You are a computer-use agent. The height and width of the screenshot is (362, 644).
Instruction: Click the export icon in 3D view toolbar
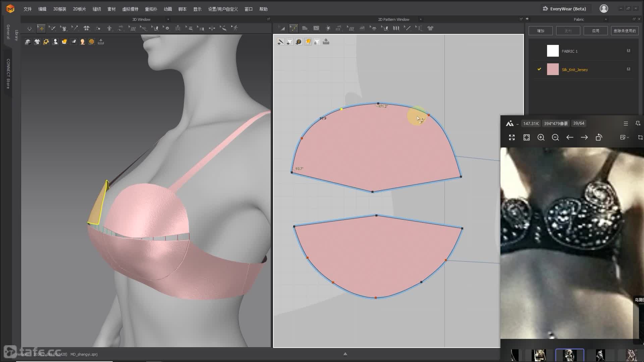101,42
